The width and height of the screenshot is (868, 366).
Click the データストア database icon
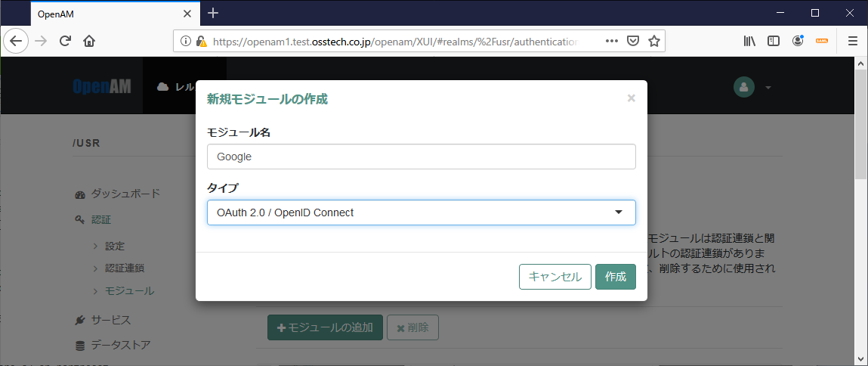(x=79, y=346)
